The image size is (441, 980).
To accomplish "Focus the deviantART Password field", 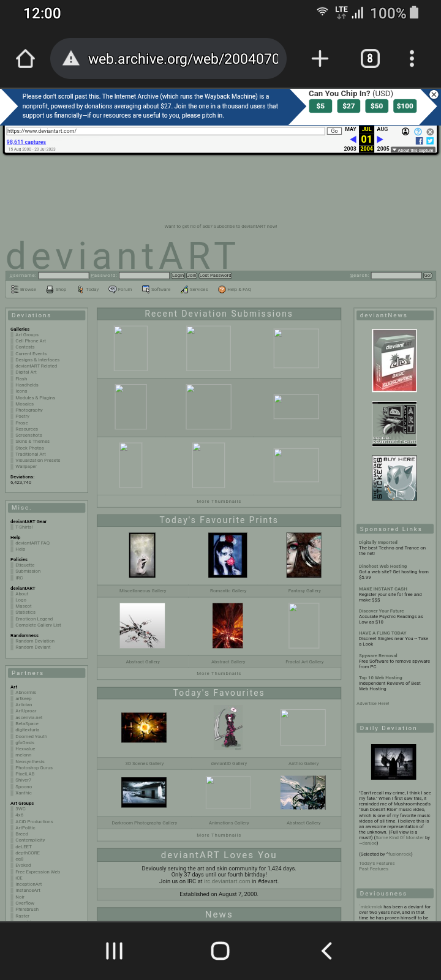I will point(144,276).
